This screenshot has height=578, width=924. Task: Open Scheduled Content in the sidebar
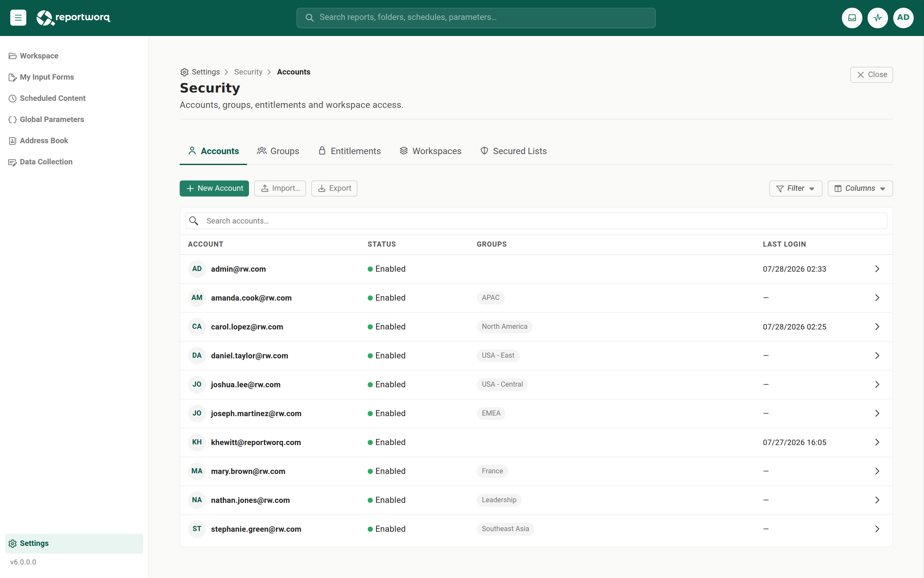coord(74,98)
